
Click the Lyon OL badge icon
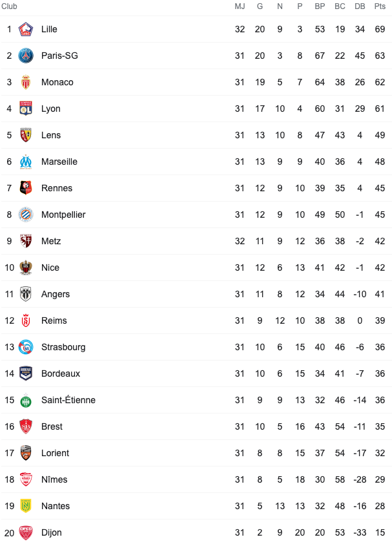(26, 109)
